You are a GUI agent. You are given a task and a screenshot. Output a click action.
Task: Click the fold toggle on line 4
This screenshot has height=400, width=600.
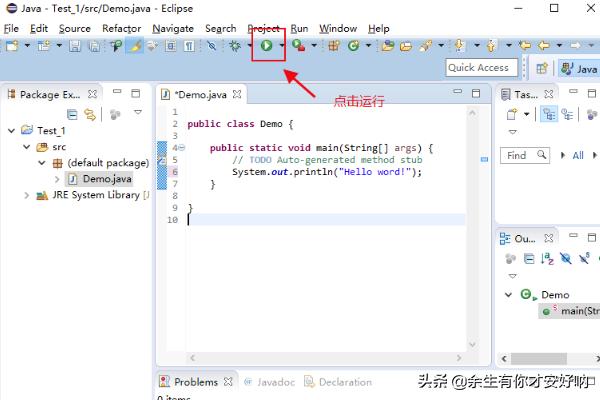click(182, 148)
